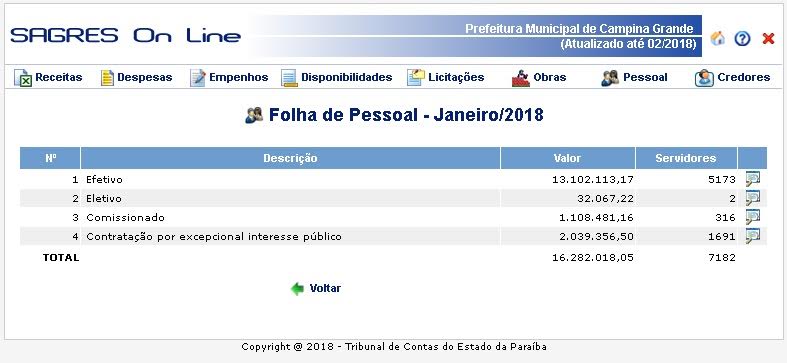787x363 pixels.
Task: Open details icon for Efetivo row
Action: click(752, 179)
